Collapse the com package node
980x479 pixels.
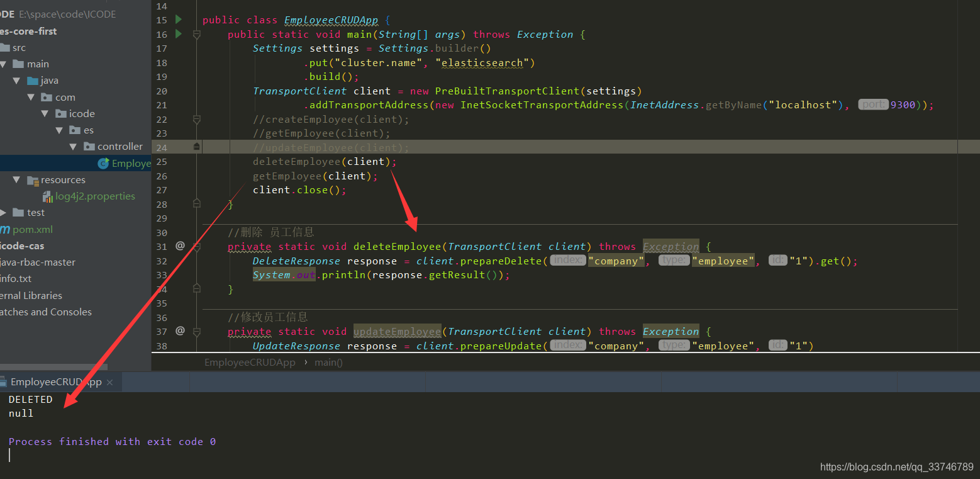tap(31, 97)
